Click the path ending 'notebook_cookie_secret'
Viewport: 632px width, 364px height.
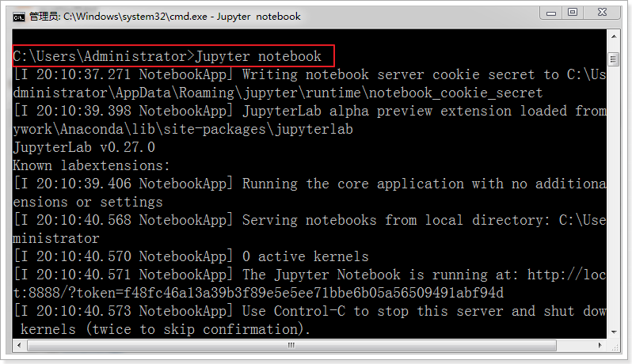278,93
